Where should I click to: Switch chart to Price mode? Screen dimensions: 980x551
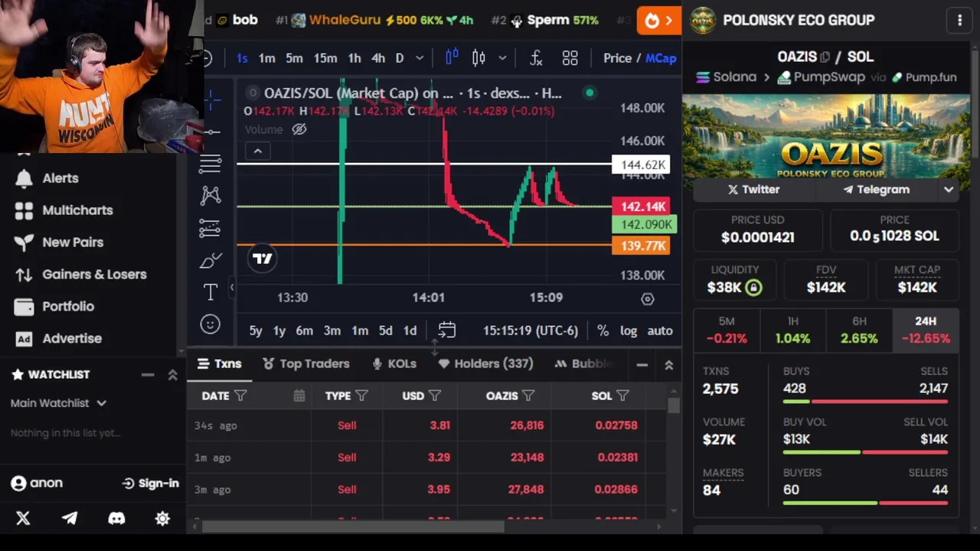coord(617,58)
